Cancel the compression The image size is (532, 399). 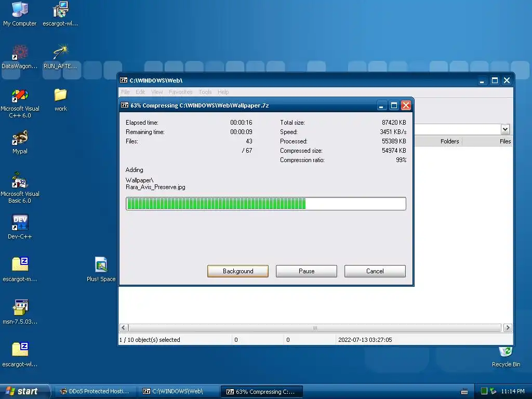tap(375, 271)
